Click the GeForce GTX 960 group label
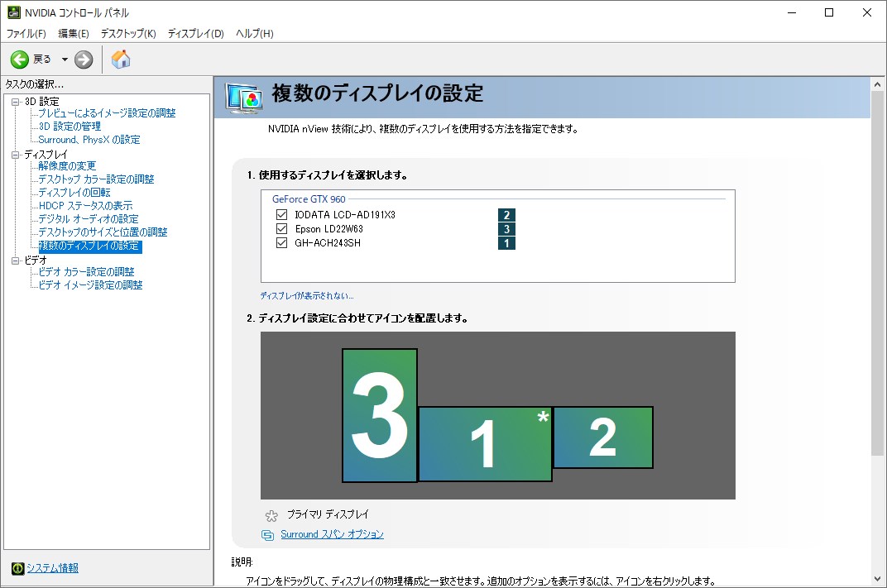Screen dimensions: 887x588 tap(309, 199)
